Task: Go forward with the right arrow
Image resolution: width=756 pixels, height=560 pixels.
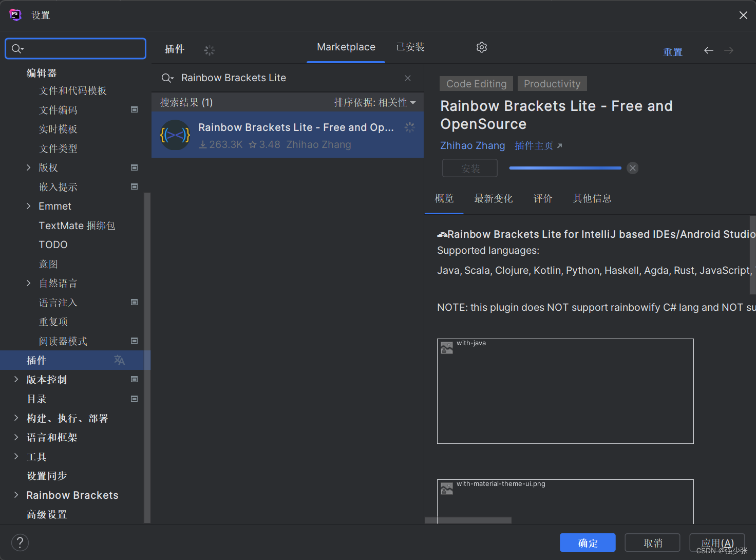Action: [x=729, y=50]
